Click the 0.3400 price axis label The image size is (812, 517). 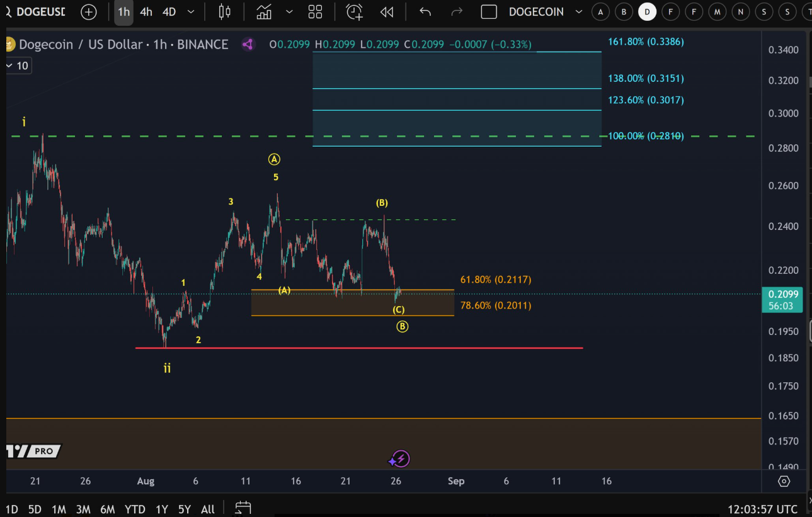click(784, 50)
